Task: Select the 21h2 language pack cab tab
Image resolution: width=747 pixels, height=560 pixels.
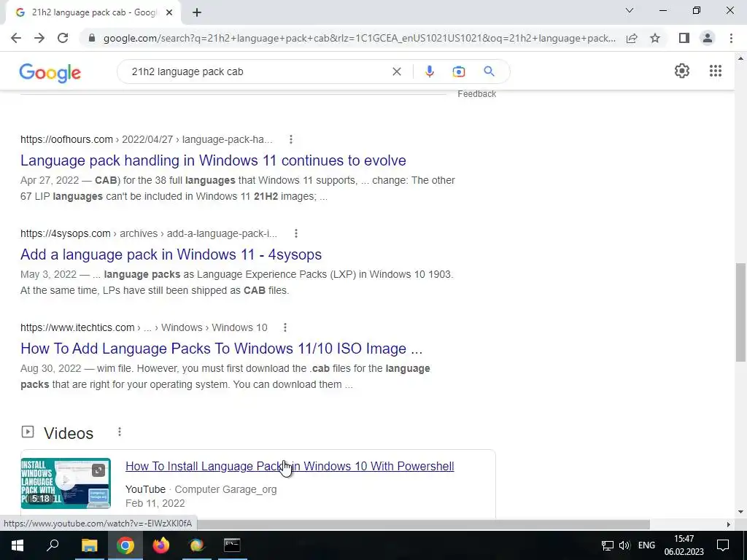Action: point(94,12)
